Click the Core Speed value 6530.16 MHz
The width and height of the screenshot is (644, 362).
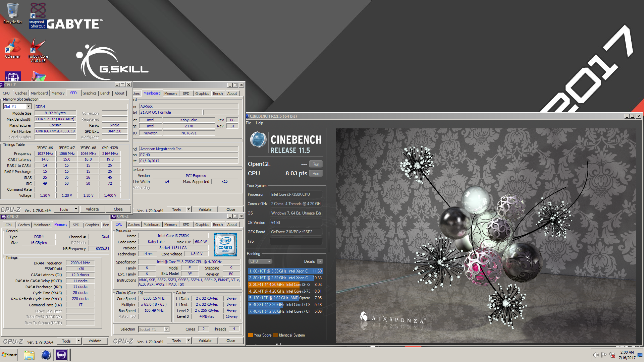coord(154,298)
